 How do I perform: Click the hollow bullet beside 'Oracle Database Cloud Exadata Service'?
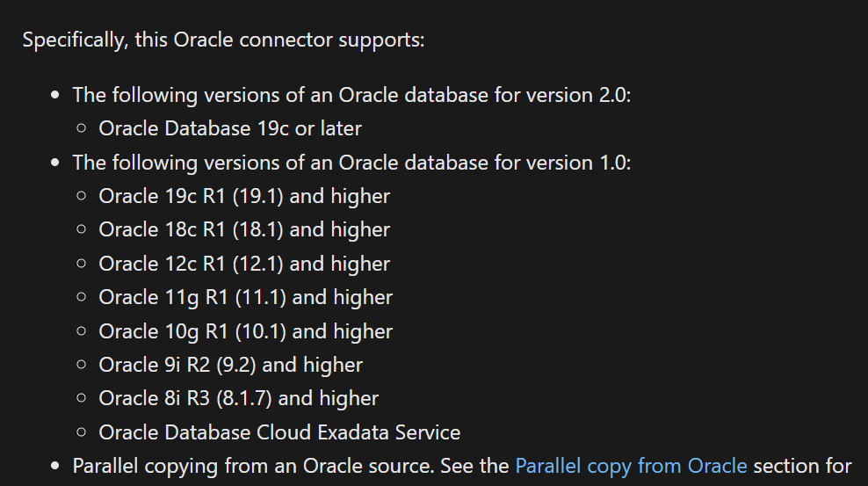click(82, 432)
